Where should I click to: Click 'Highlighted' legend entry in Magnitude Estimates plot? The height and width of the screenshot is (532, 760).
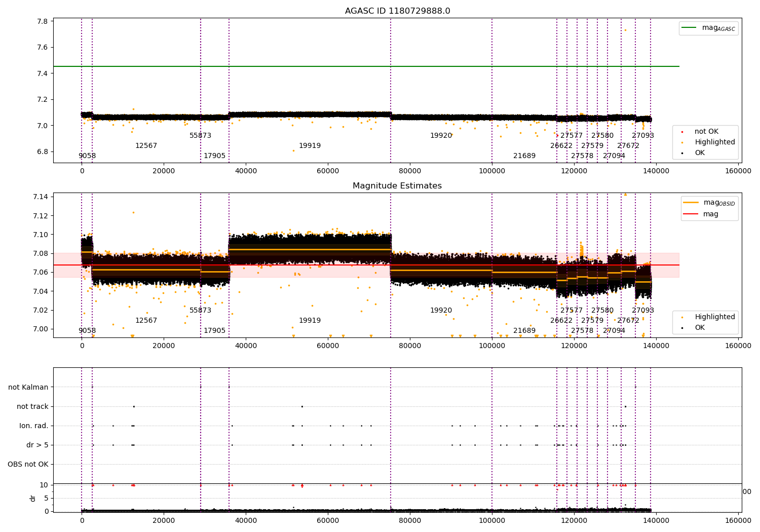(708, 317)
